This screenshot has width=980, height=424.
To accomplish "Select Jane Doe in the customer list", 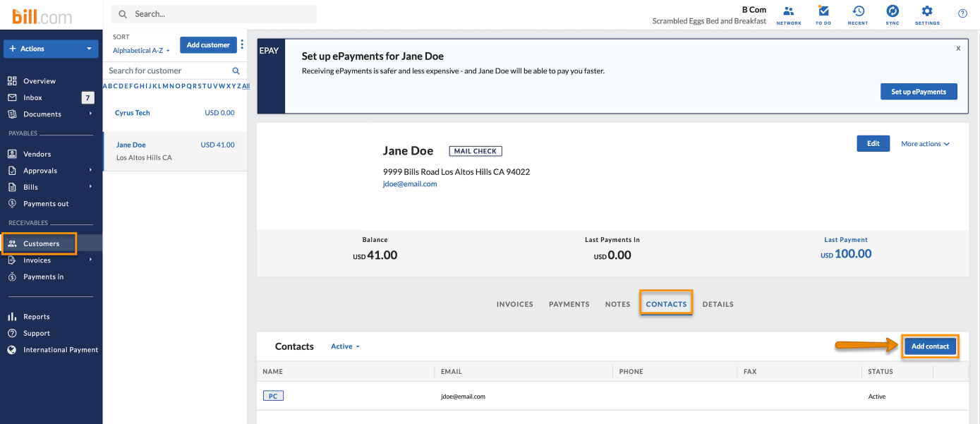I will (175, 151).
